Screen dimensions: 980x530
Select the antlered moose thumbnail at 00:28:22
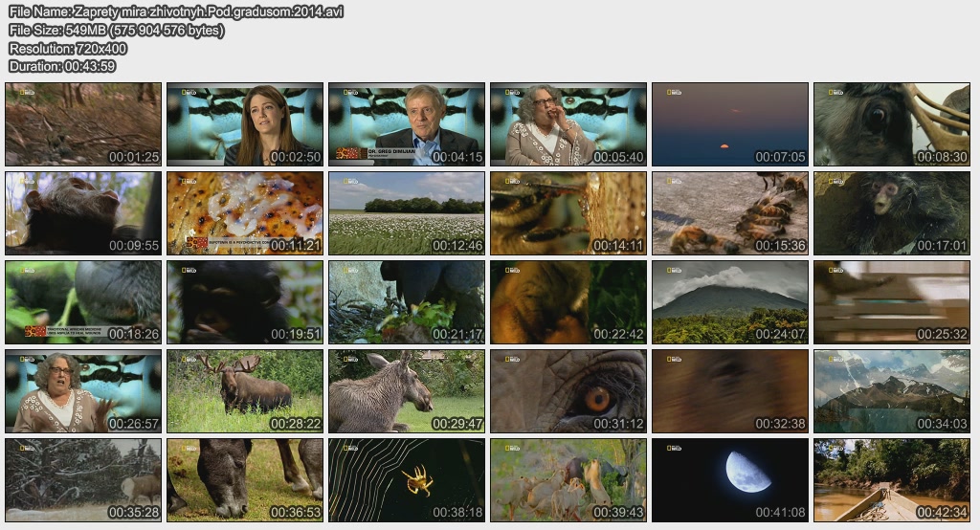coord(245,390)
